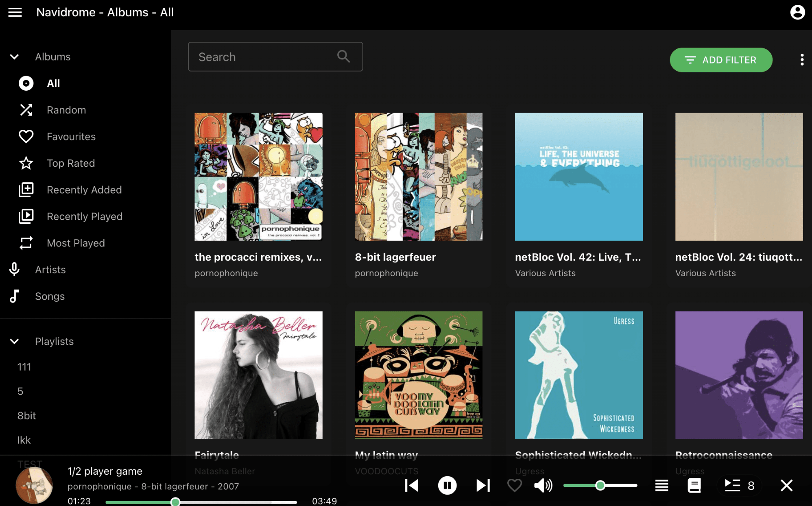This screenshot has width=812, height=506.
Task: Click the Playlists section label
Action: point(55,341)
